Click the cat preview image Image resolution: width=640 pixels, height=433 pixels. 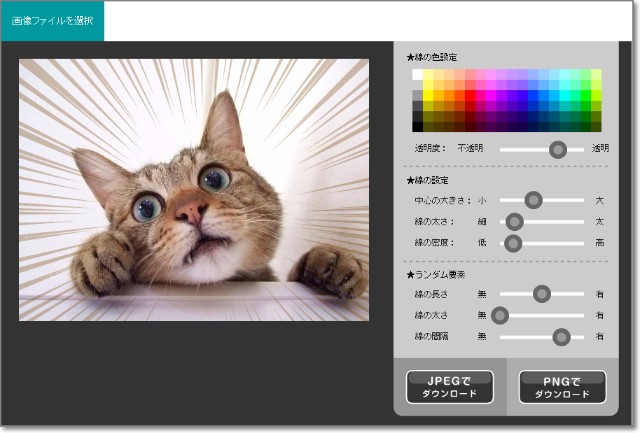tap(194, 189)
